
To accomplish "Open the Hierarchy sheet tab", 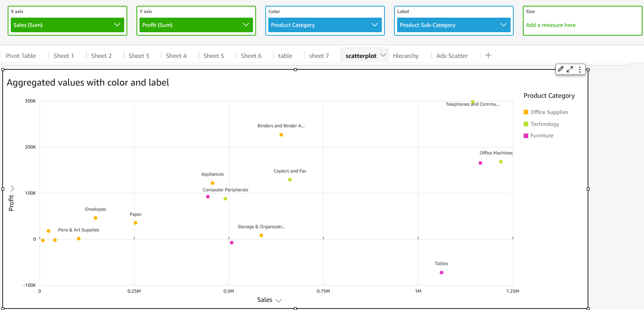I will pos(406,56).
